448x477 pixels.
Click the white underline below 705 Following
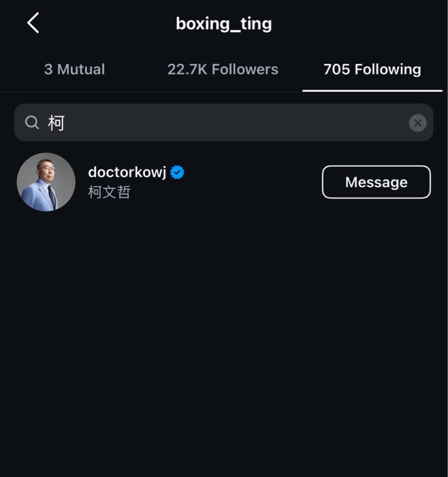[x=372, y=91]
